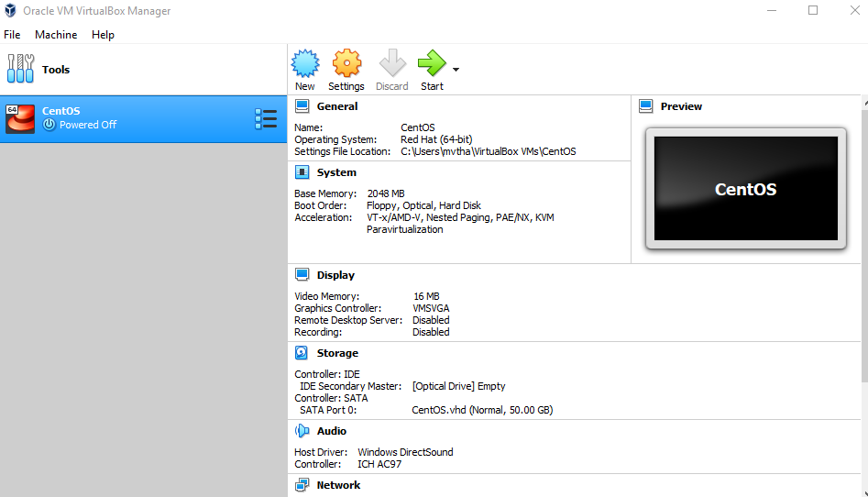The image size is (868, 497).
Task: Click Boot Order value Floppy, Optical, Hard Disk
Action: pyautogui.click(x=423, y=205)
